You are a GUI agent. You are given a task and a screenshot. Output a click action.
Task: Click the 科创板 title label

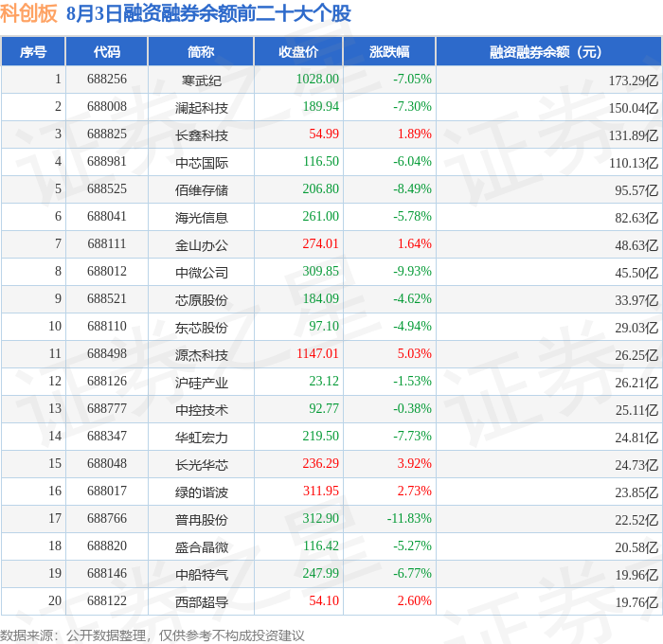tap(28, 13)
